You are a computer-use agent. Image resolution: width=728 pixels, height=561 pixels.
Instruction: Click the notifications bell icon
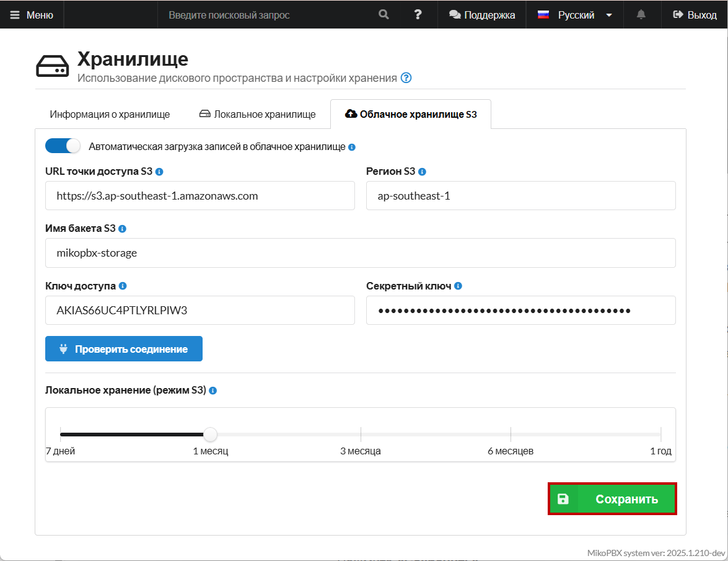coord(641,15)
